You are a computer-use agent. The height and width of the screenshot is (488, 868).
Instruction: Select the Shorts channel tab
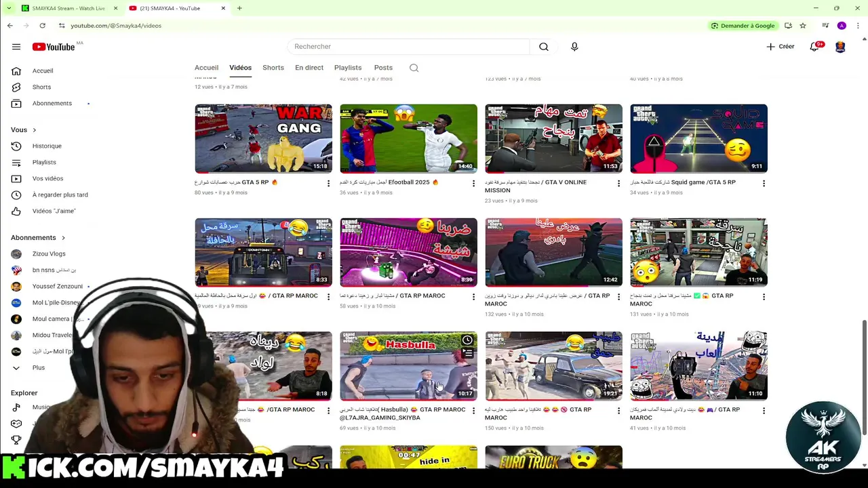point(273,68)
